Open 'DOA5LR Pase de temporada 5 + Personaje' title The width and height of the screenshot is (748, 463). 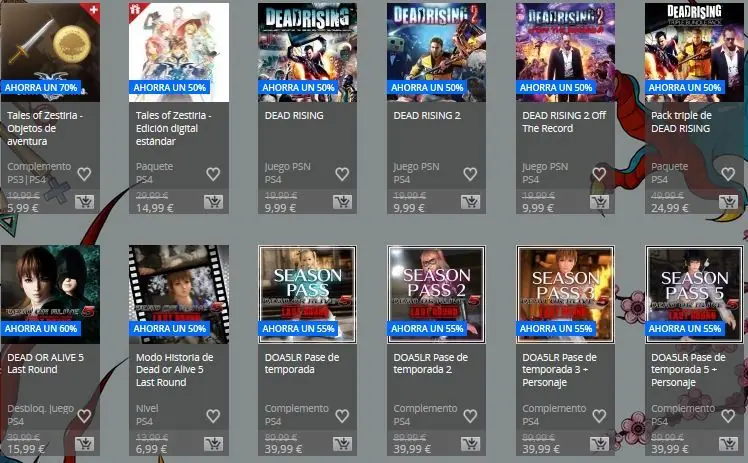coord(688,370)
